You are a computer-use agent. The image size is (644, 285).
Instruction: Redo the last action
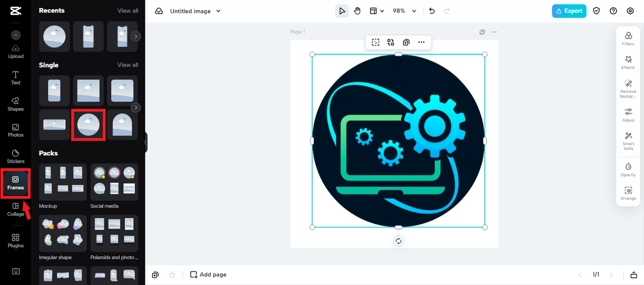click(x=447, y=11)
